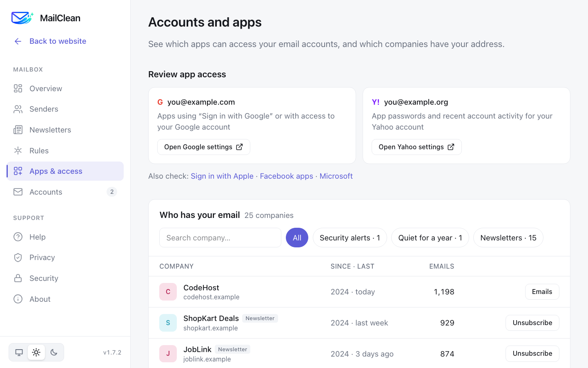Click the Newsletters newspaper icon

coord(18,130)
